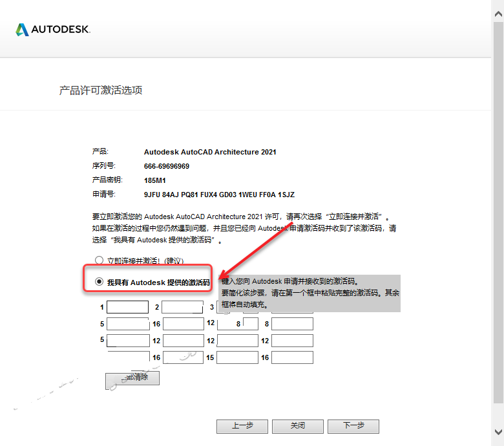The height and width of the screenshot is (446, 504).
Task: Click product name Autodesk AutoCAD Architecture 2021
Action: coord(210,152)
